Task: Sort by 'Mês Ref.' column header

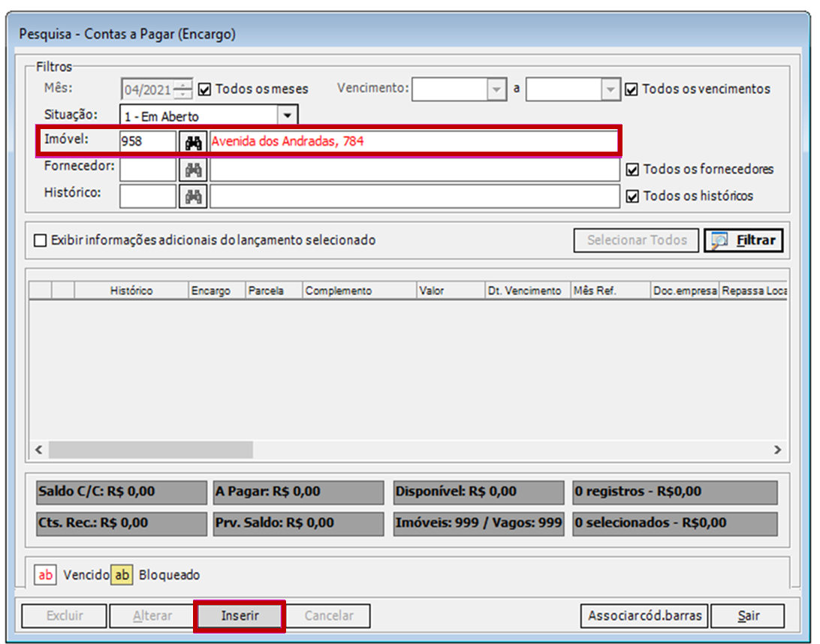Action: pyautogui.click(x=610, y=290)
